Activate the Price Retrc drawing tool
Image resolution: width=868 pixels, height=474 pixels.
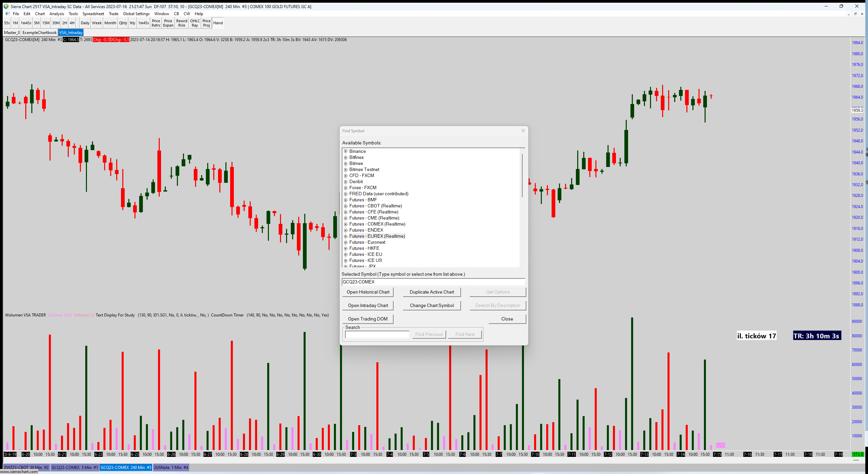tap(156, 23)
